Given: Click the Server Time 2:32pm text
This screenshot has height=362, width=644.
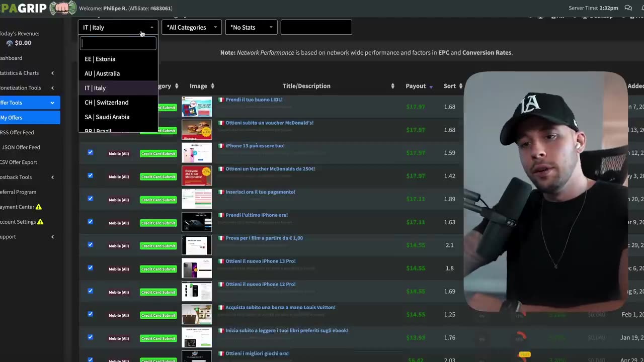Looking at the screenshot, I should point(593,8).
